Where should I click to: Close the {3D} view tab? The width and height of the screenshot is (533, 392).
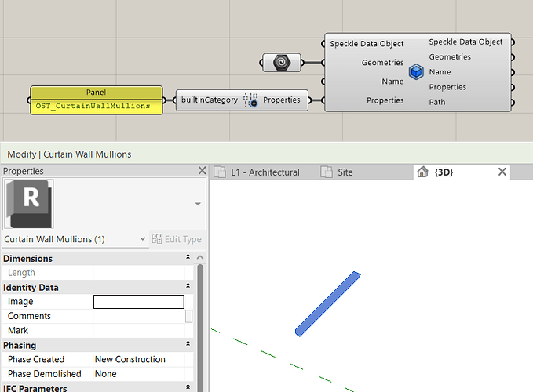point(502,172)
